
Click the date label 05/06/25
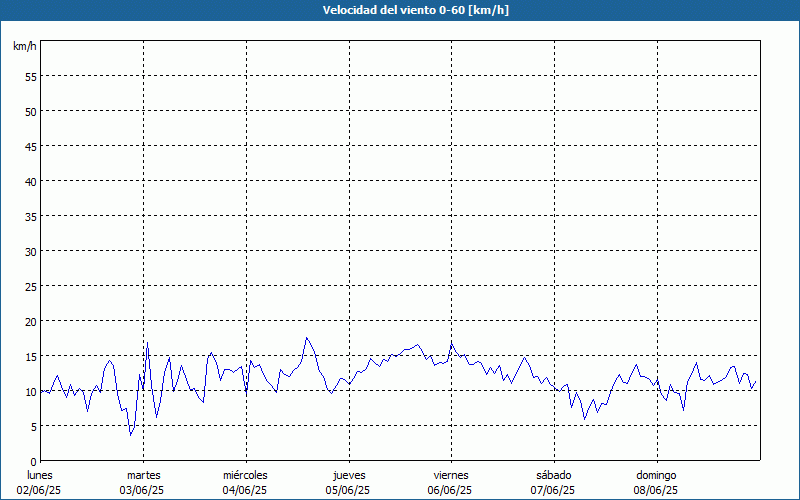(x=347, y=490)
